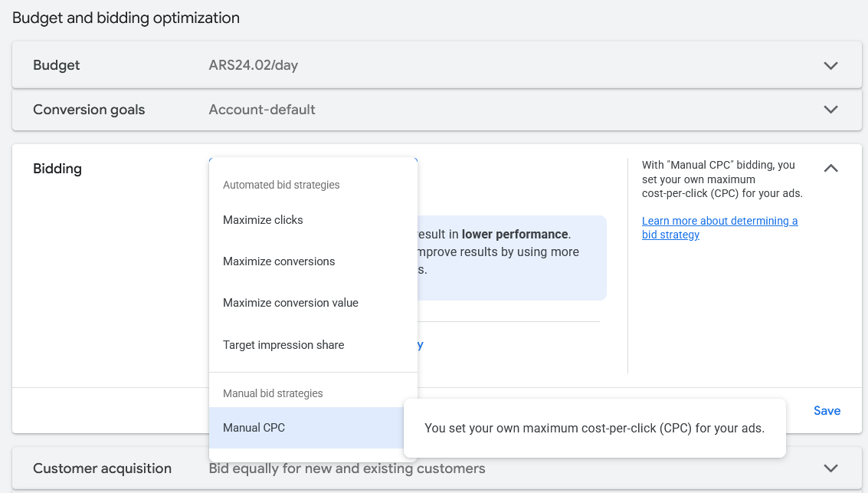Viewport: 868px width, 493px height.
Task: Save the bidding settings
Action: click(x=827, y=411)
